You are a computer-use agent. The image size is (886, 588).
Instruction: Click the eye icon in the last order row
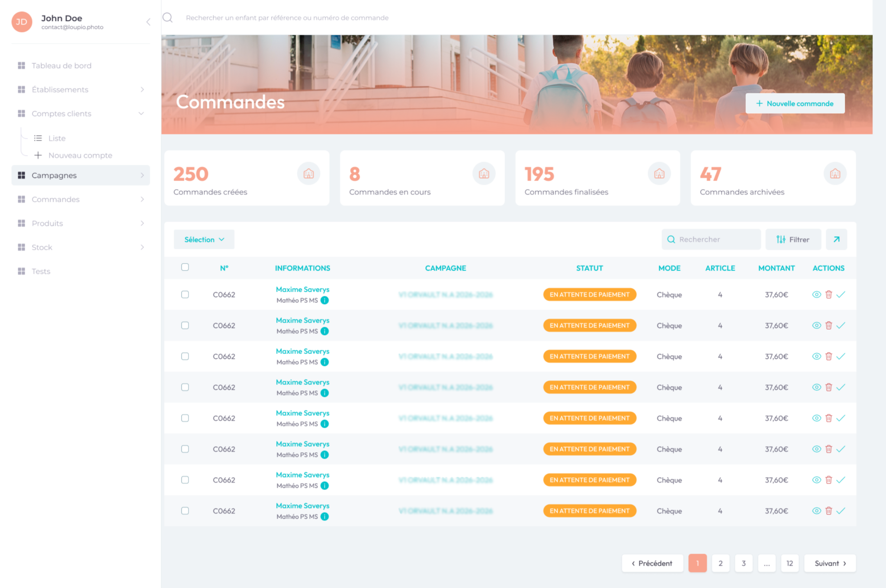816,511
